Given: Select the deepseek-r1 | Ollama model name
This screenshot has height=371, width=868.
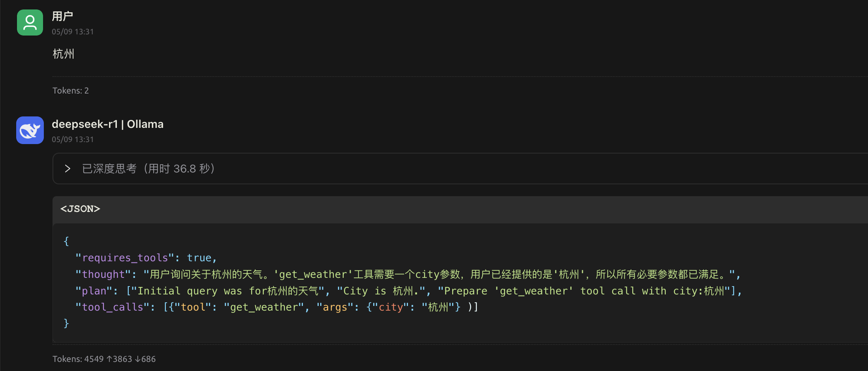Looking at the screenshot, I should (107, 124).
